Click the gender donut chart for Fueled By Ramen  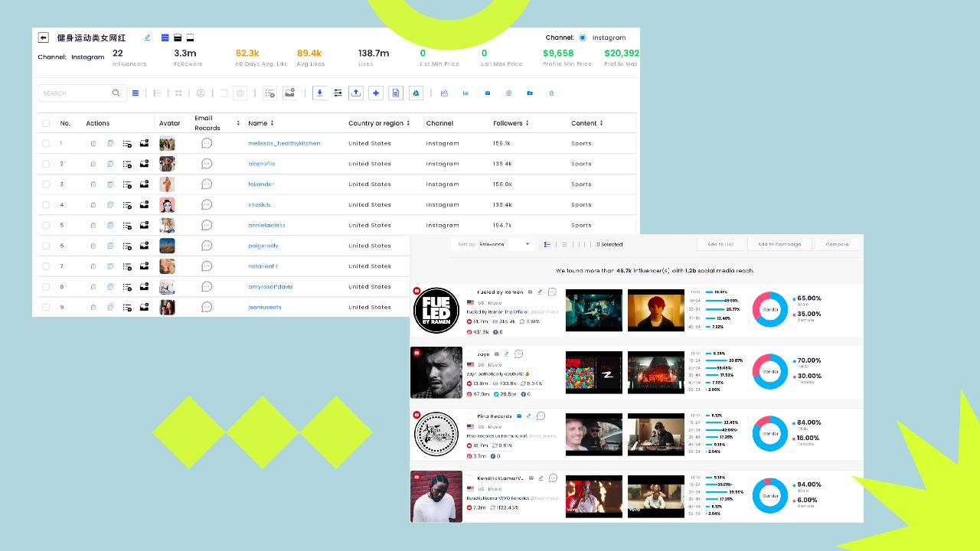point(770,310)
